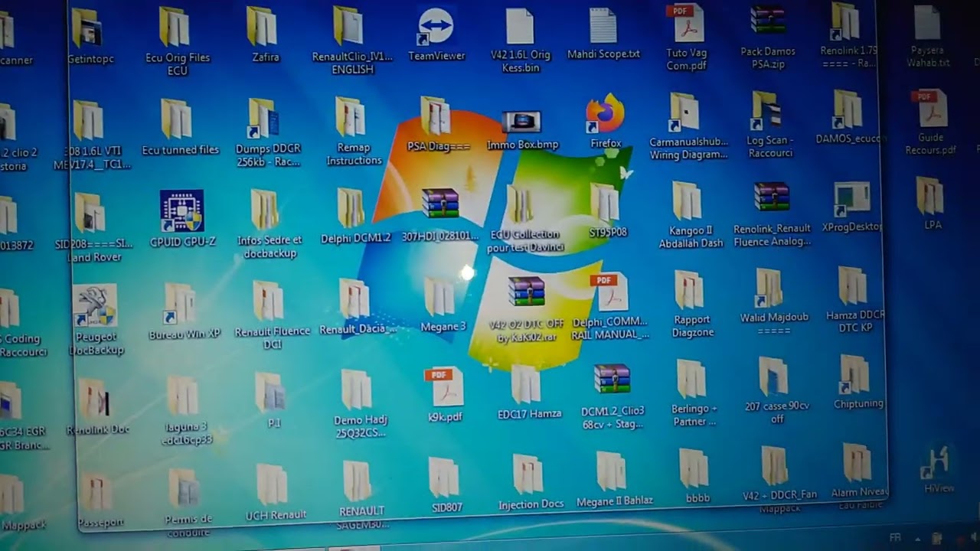Select the Renault_Dacia folder

pyautogui.click(x=355, y=298)
